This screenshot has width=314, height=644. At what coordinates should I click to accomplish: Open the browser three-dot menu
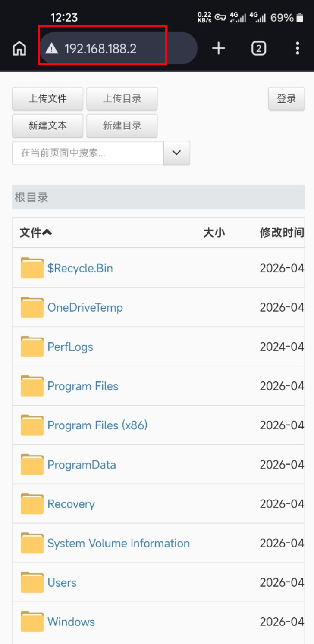297,49
